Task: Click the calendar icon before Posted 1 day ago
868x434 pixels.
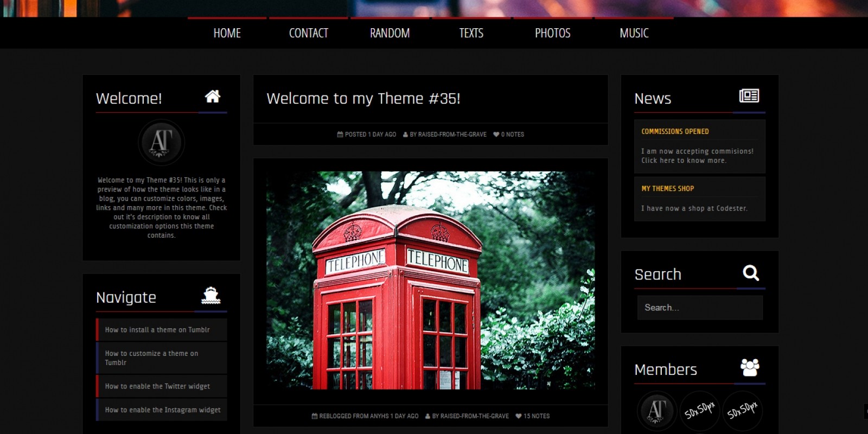Action: coord(340,135)
